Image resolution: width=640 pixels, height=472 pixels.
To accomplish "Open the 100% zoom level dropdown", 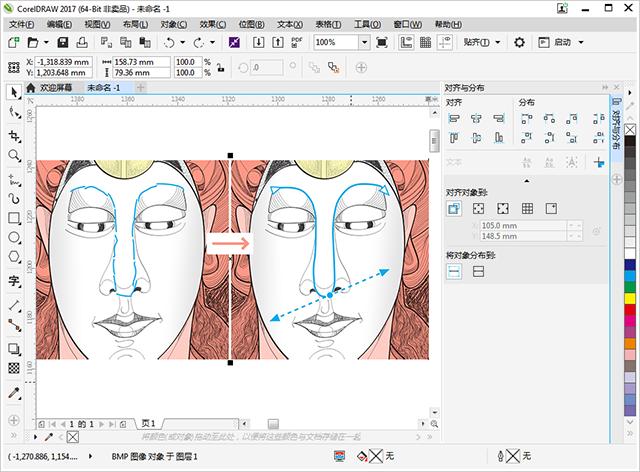I will tap(364, 42).
